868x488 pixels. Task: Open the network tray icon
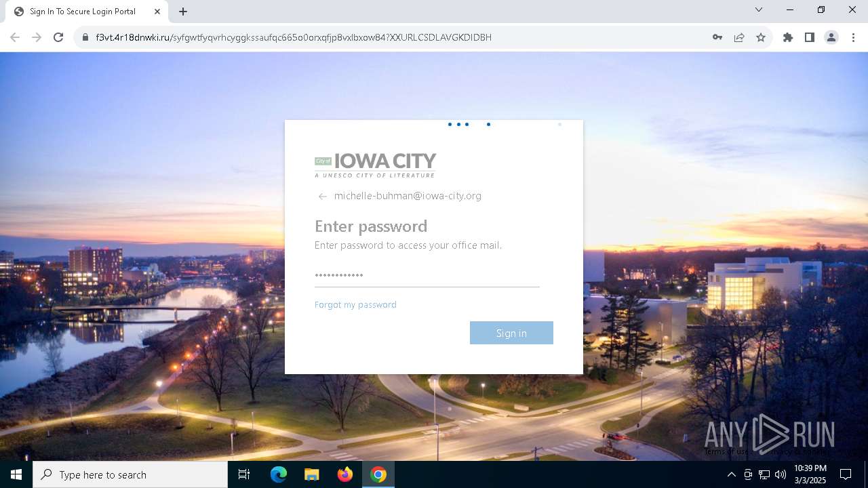point(764,474)
